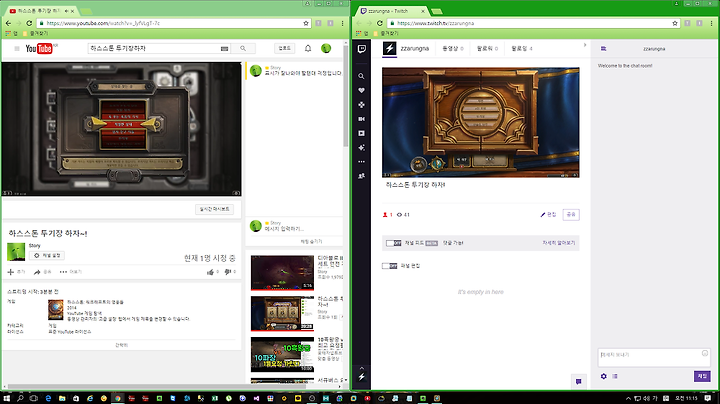Open the YouTube notifications bell
This screenshot has width=720, height=404.
tap(308, 48)
